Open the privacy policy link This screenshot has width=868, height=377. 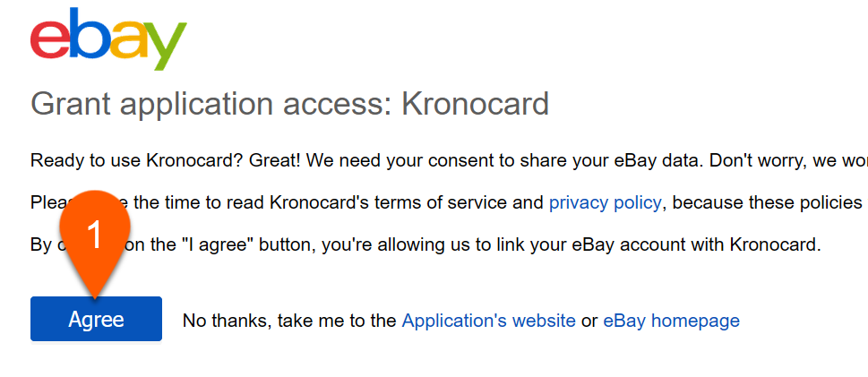tap(605, 202)
